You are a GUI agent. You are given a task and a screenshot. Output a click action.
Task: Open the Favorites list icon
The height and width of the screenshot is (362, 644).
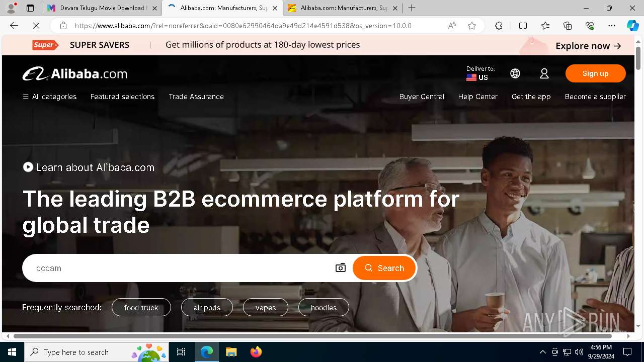(545, 26)
